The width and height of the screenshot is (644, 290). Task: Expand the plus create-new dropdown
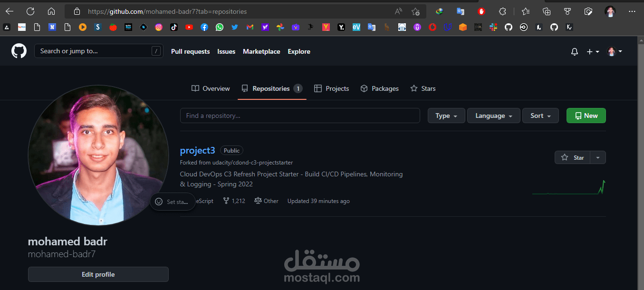593,51
